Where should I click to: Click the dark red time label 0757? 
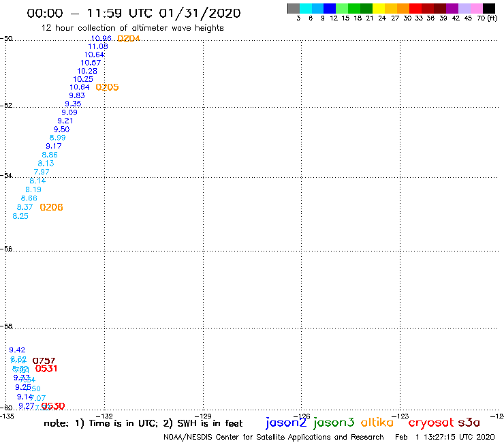[44, 361]
